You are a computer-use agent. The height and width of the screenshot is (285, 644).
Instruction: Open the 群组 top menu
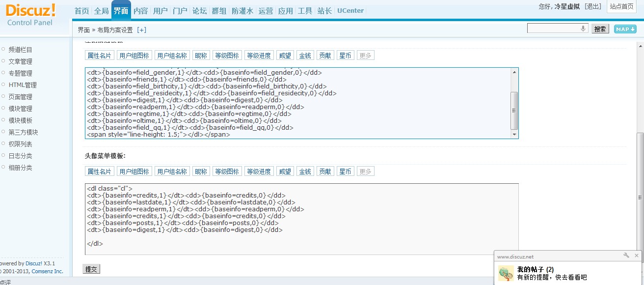click(219, 11)
